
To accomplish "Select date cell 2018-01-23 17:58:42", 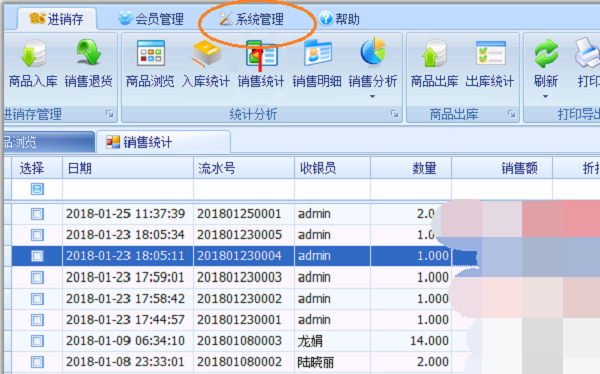I will tap(128, 299).
